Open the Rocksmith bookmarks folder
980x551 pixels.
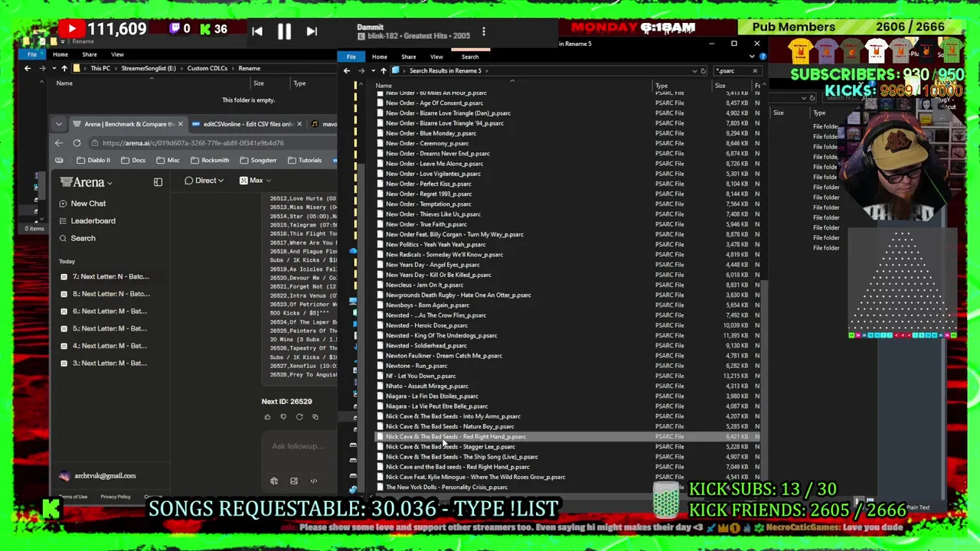(x=210, y=160)
